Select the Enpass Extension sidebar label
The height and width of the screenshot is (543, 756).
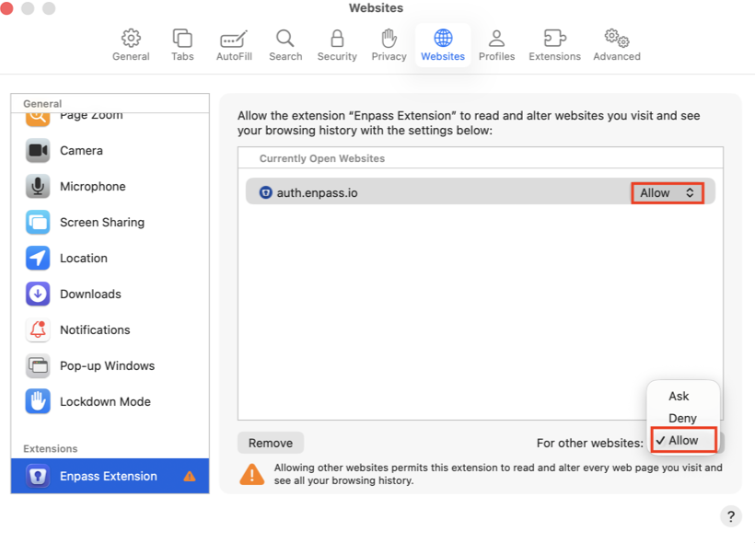(109, 476)
